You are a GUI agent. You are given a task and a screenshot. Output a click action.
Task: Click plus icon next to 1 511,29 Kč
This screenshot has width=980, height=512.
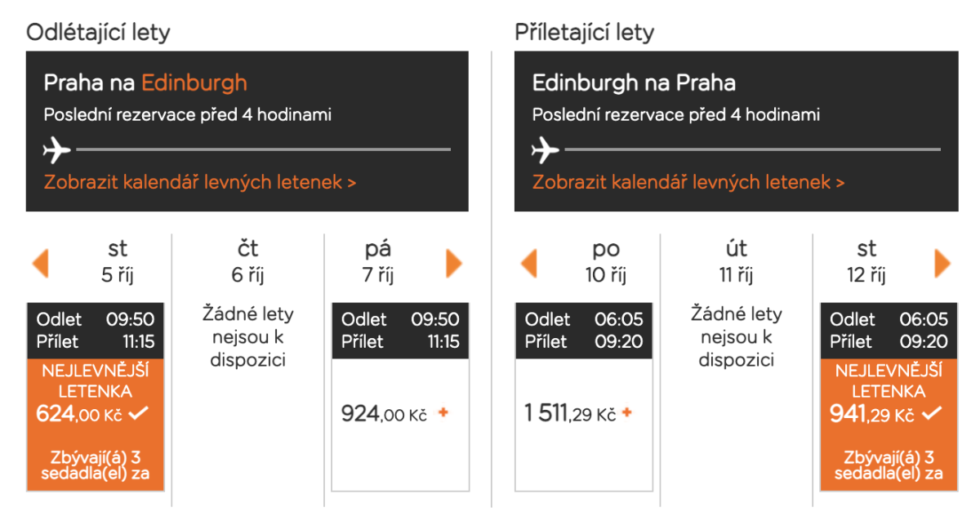tap(627, 413)
